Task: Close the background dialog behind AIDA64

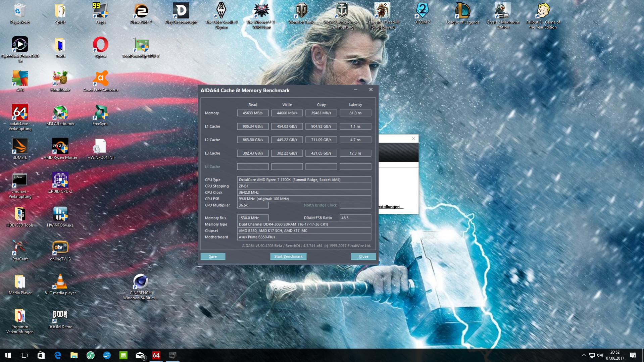Action: tap(413, 138)
